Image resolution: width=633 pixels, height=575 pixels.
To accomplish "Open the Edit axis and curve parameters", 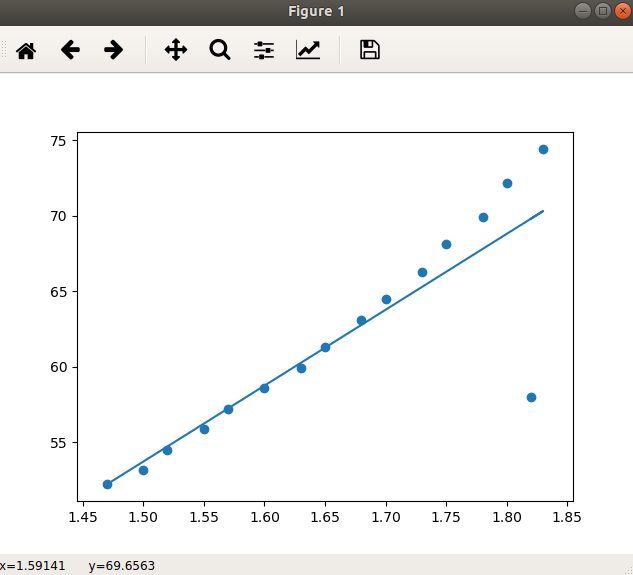I will click(308, 50).
